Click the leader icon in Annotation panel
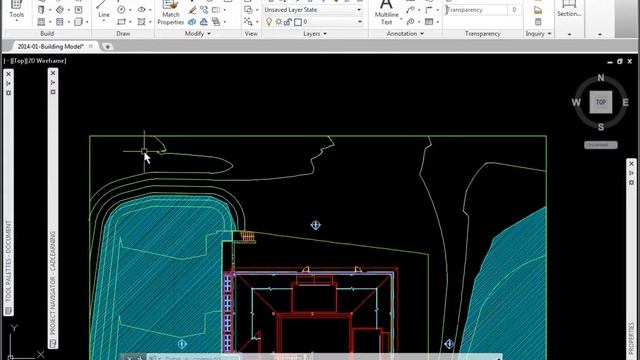This screenshot has height=360, width=640. coord(411,9)
